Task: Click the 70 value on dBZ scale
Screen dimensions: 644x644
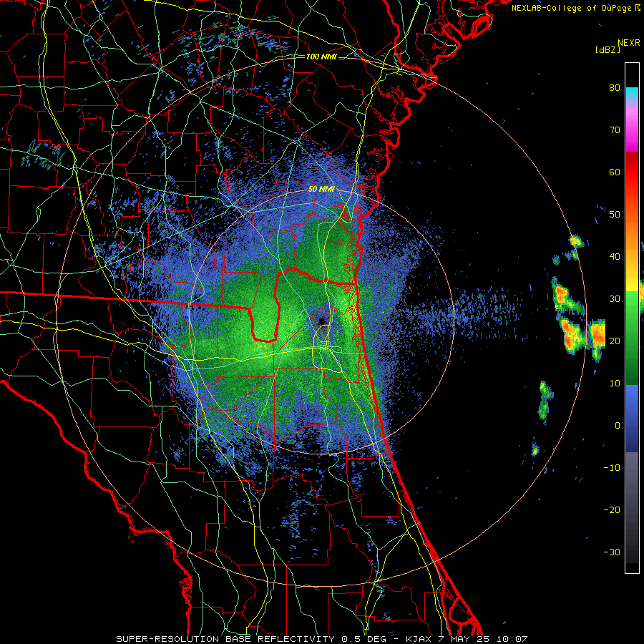Action: (615, 130)
